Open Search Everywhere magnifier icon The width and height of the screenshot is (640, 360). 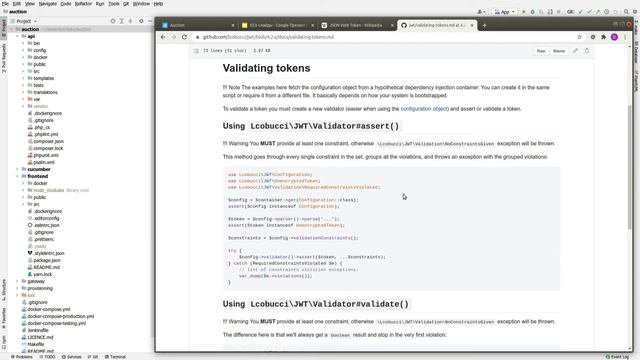626,12
